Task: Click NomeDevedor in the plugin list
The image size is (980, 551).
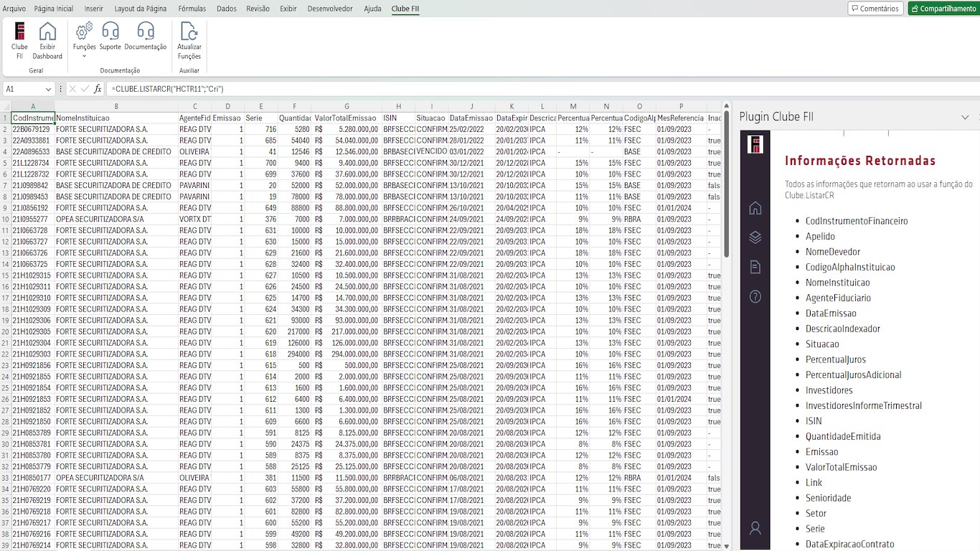Action: [833, 252]
